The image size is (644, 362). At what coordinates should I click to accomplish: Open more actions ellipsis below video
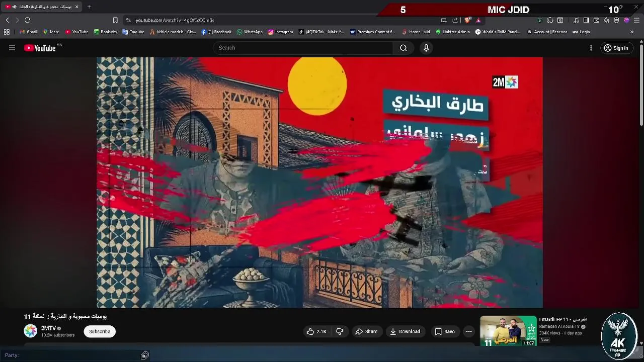469,331
